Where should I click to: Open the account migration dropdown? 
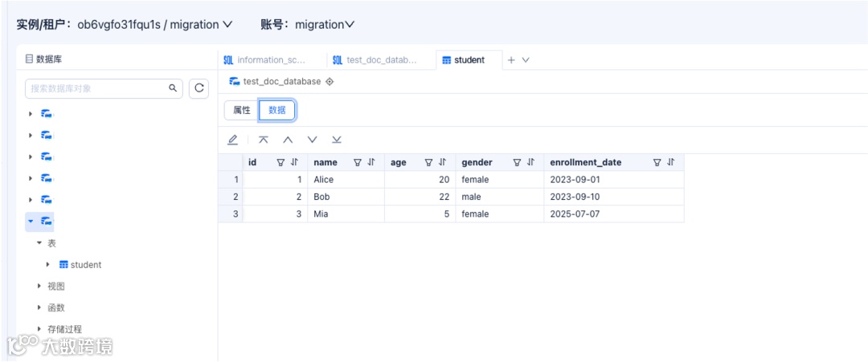(x=350, y=25)
